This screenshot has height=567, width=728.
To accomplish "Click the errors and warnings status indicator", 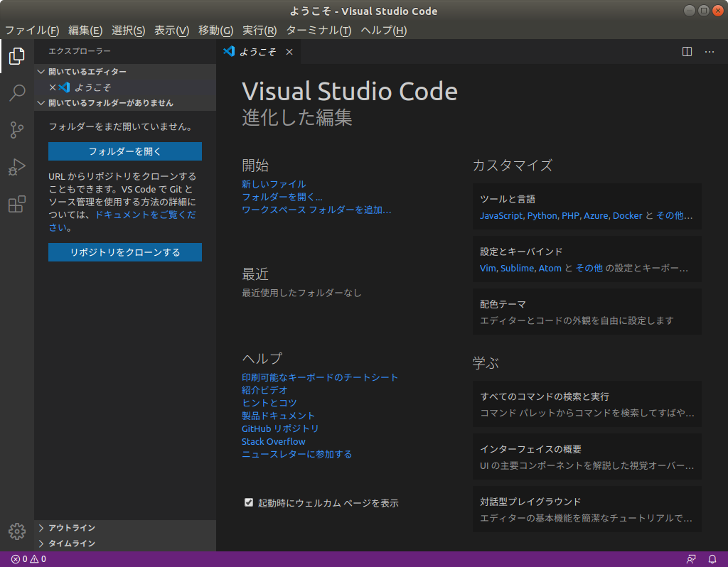I will click(x=28, y=559).
